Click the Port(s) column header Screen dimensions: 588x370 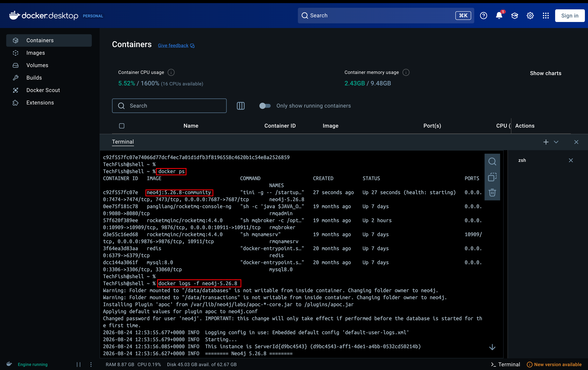click(432, 126)
